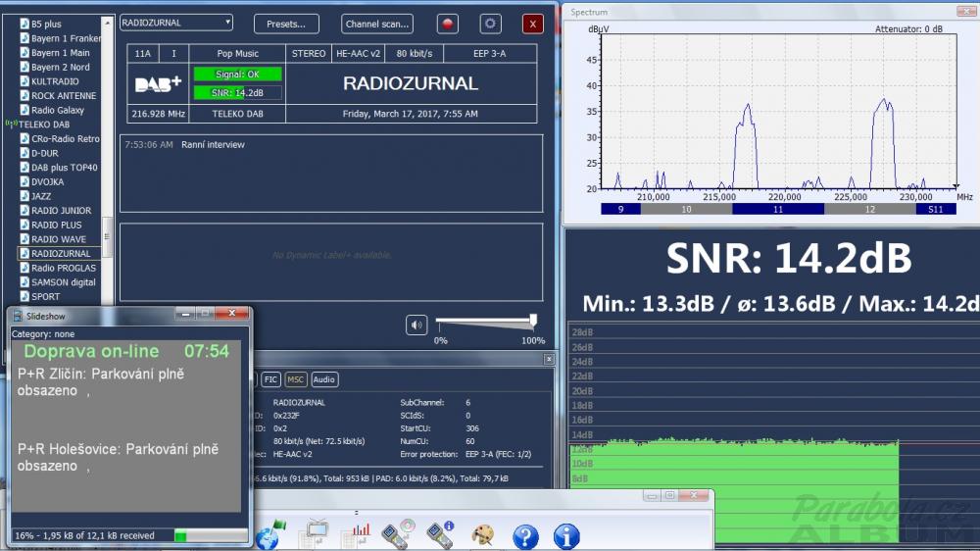Click the '80 kbit/s' header cell

(415, 54)
